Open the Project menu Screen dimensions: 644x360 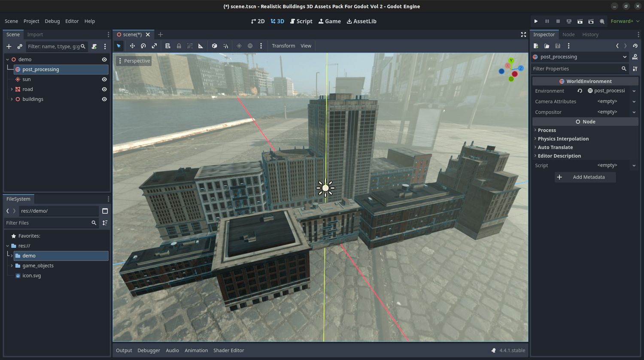coord(31,21)
